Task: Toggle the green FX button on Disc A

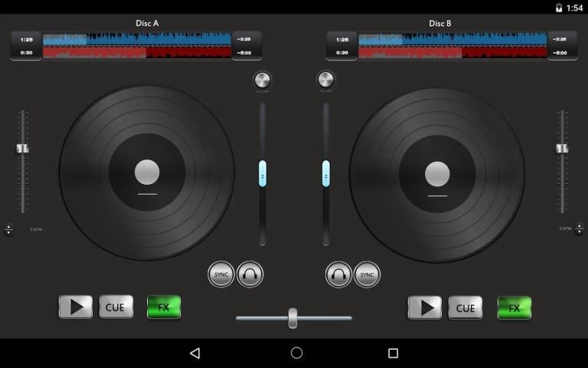Action: coord(164,307)
